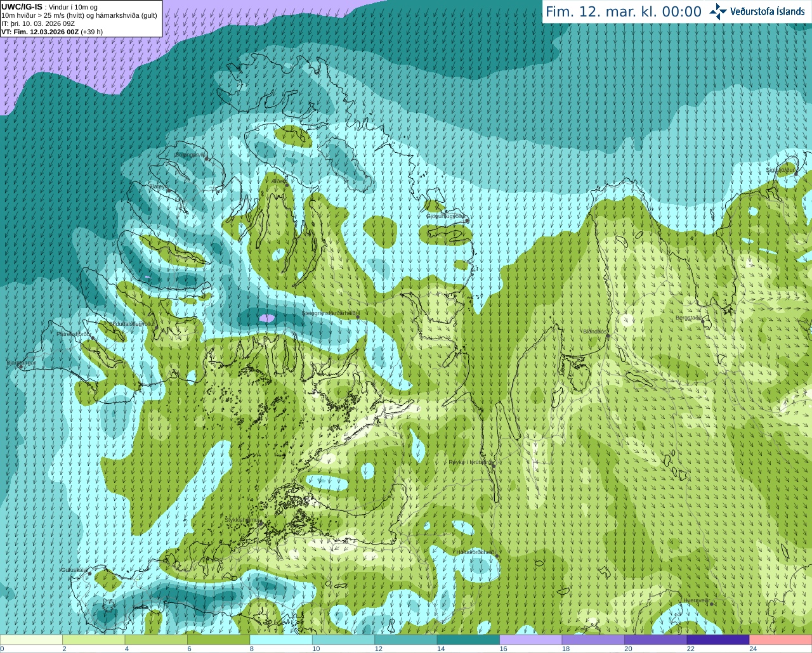The height and width of the screenshot is (653, 812).
Task: Click the Steingrímsfjarðarheiði place label
Action: point(330,313)
